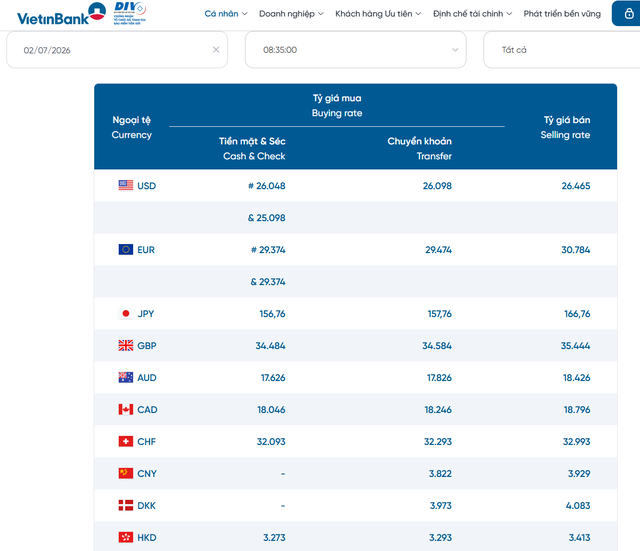
Task: Click DKK selling rate 4.083
Action: point(578,506)
